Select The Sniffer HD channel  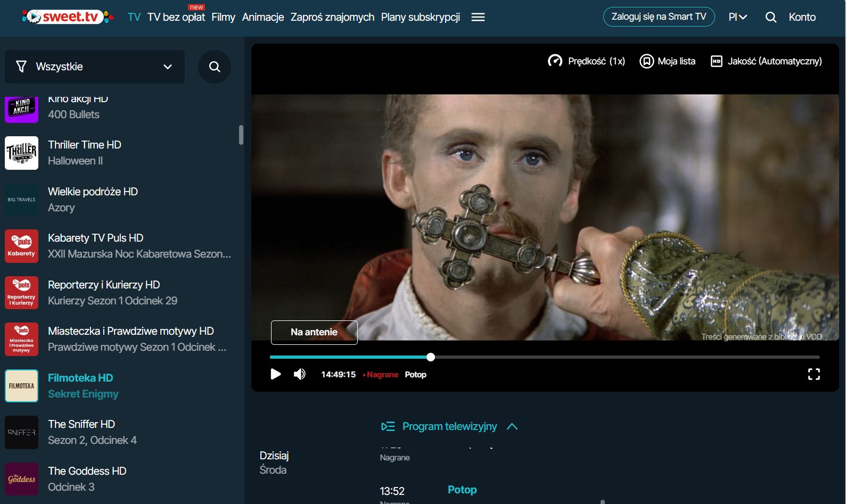coord(81,424)
